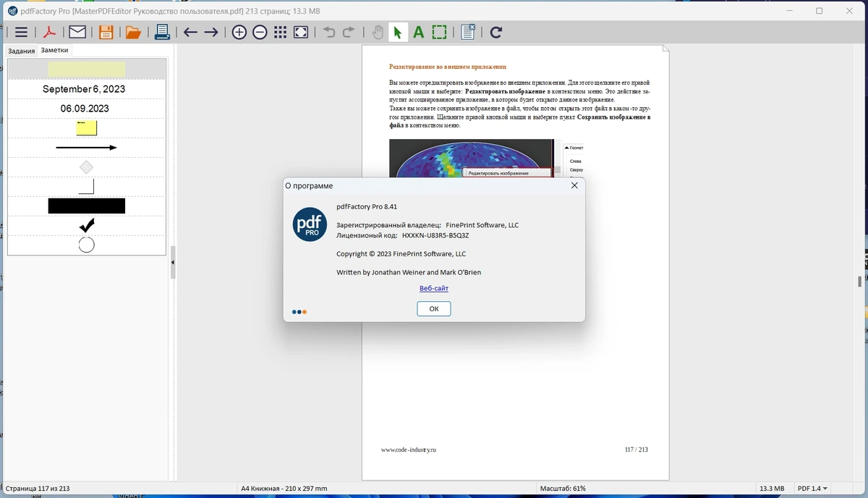Select the September 6, 2023 date stamp
Image resolution: width=868 pixels, height=498 pixels.
tap(84, 89)
